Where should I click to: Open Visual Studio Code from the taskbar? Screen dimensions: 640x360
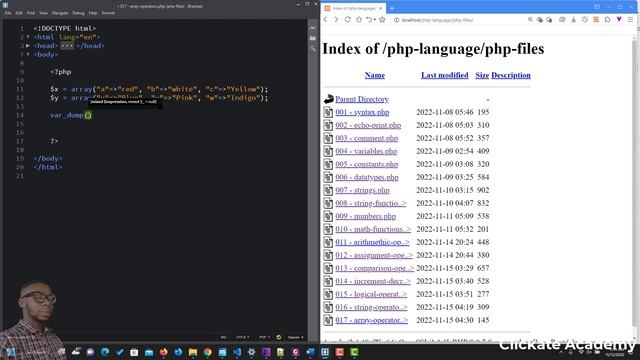click(237, 352)
